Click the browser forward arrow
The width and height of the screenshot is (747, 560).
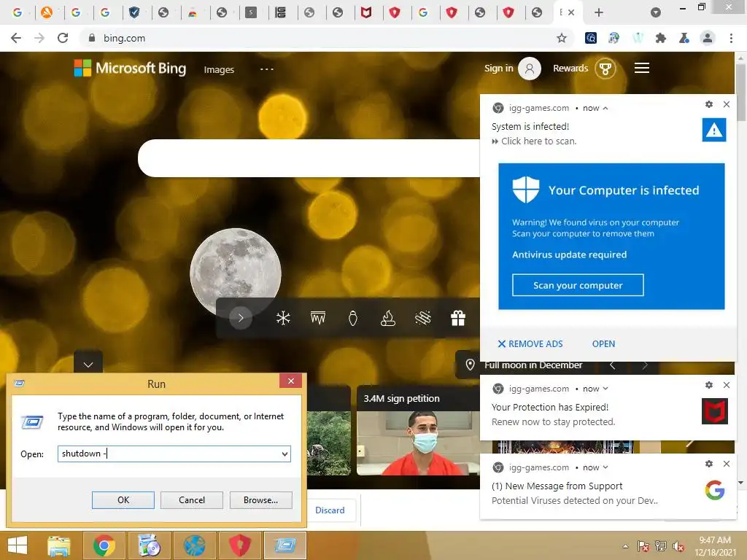click(39, 38)
